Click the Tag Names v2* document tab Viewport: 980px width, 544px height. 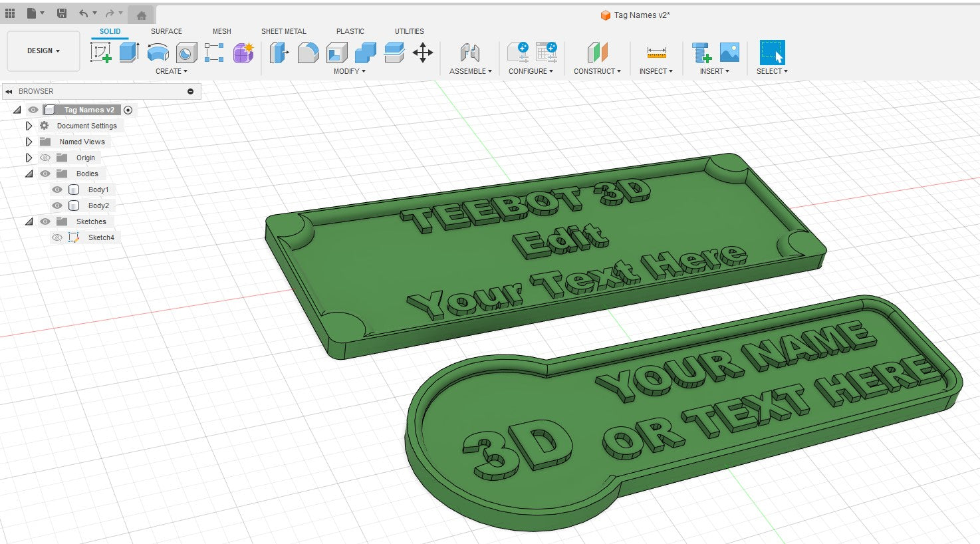tap(636, 15)
